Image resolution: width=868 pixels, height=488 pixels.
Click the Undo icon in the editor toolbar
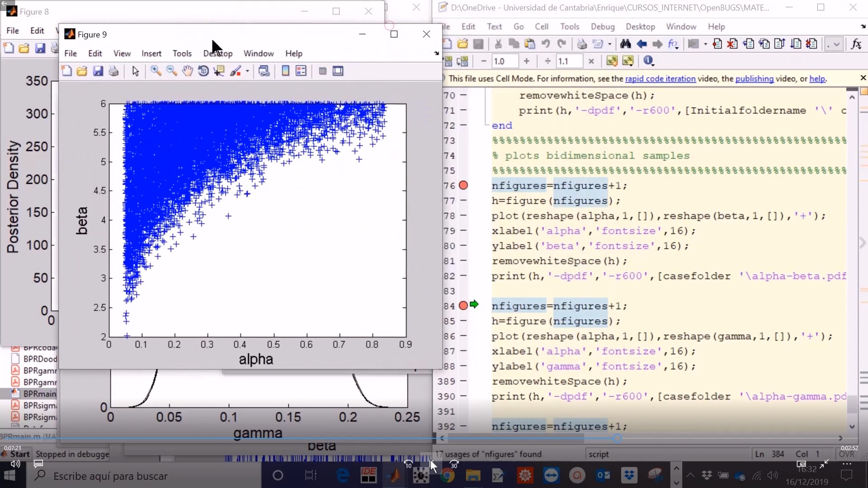(546, 44)
